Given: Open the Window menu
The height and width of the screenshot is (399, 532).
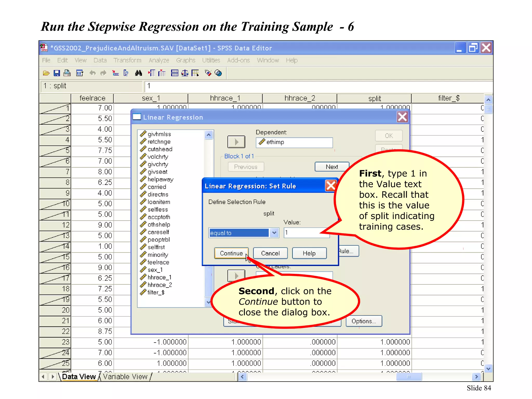Looking at the screenshot, I should coord(268,60).
